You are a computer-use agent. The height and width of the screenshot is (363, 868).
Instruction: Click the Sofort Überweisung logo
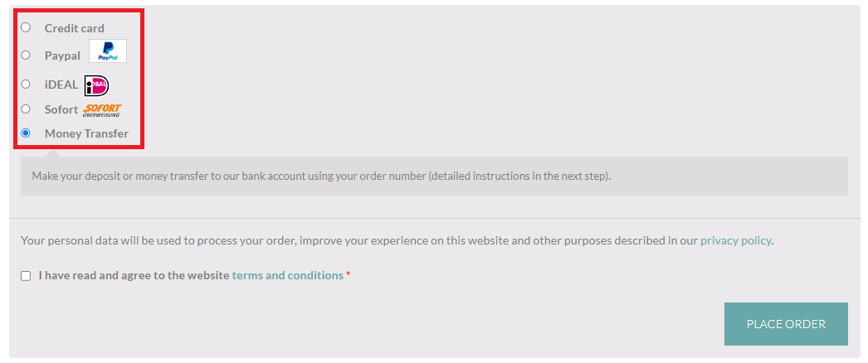coord(102,110)
